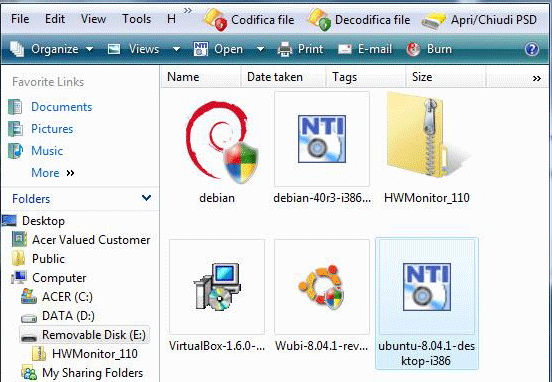Sort by Size column header
Image resolution: width=552 pixels, height=382 pixels.
pyautogui.click(x=445, y=77)
